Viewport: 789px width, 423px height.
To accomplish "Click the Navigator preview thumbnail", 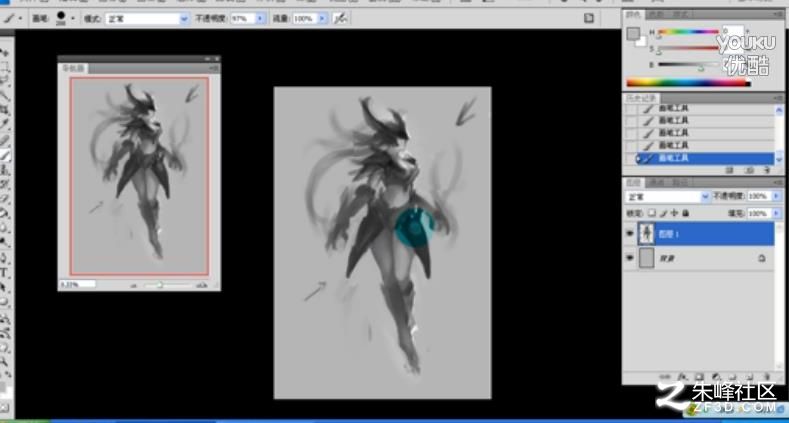I will coord(139,176).
